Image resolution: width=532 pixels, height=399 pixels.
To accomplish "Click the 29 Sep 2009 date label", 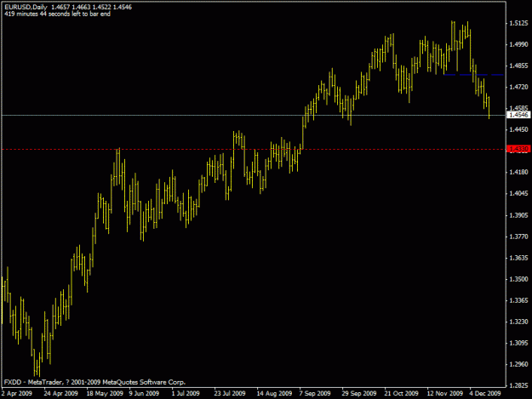I will click(x=359, y=393).
